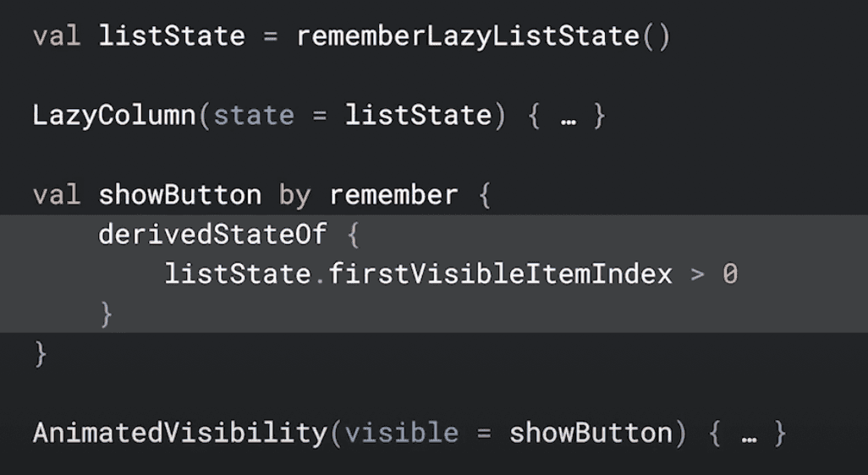The image size is (868, 475).
Task: Click the firstVisibleItemIndex property
Action: coord(500,274)
